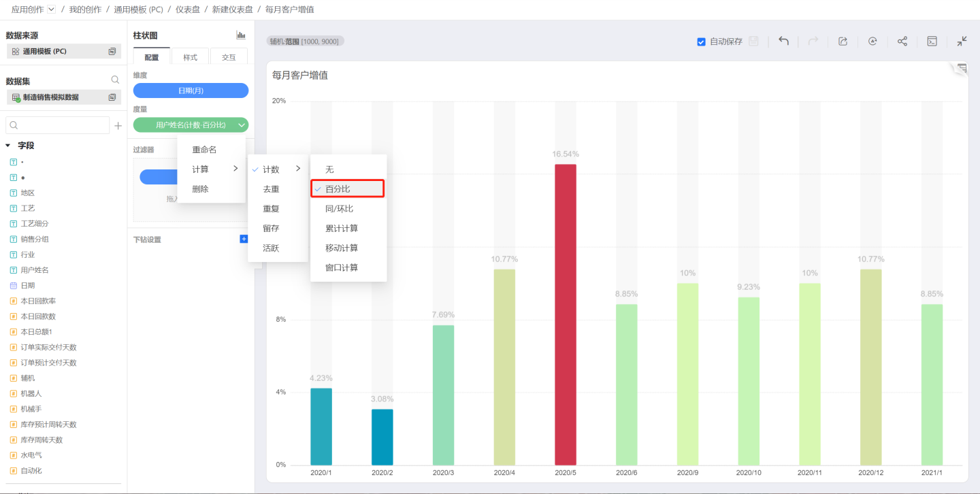The height and width of the screenshot is (494, 980).
Task: Click the export icon in top toolbar
Action: point(843,42)
